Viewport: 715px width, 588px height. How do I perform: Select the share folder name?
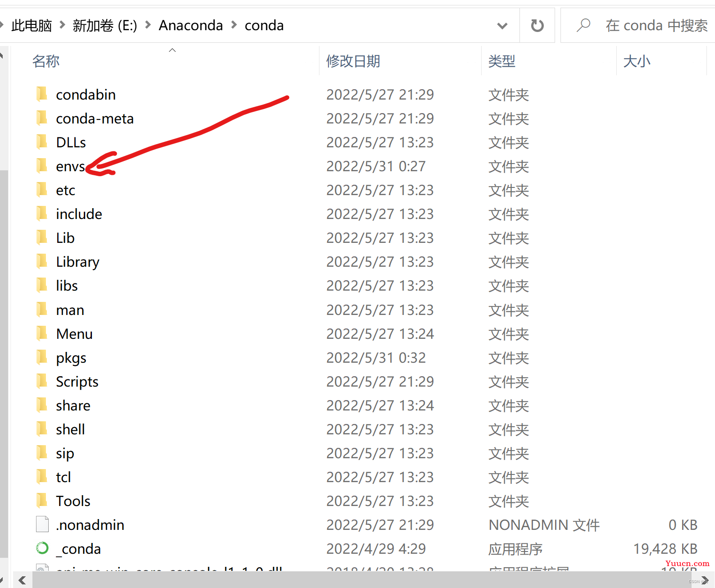point(73,406)
